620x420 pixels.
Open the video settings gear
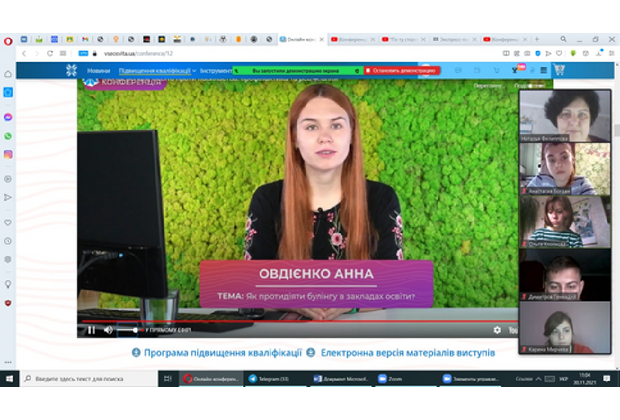[x=497, y=330]
